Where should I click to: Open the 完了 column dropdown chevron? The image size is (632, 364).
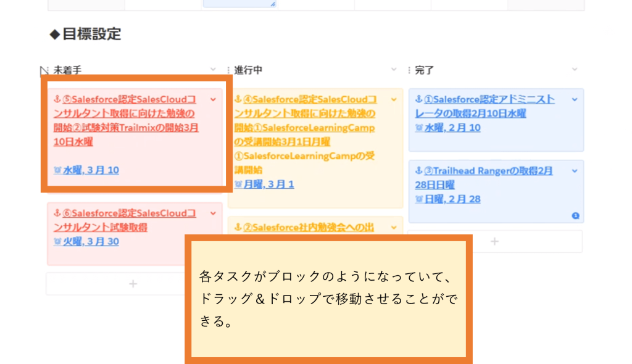575,69
